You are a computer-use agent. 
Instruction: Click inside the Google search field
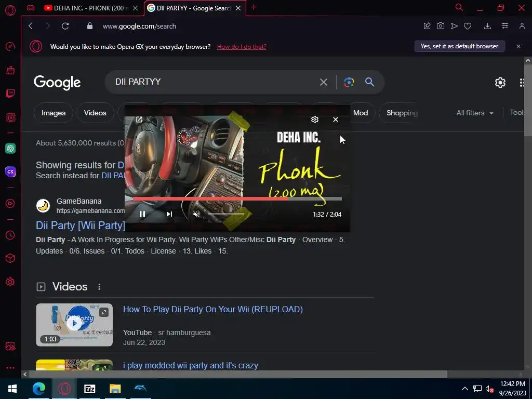[214, 82]
